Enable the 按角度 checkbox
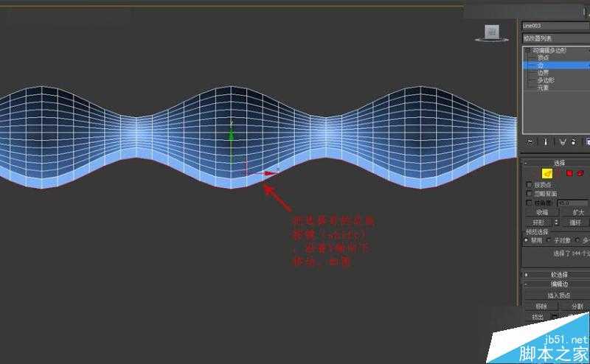 pos(529,203)
